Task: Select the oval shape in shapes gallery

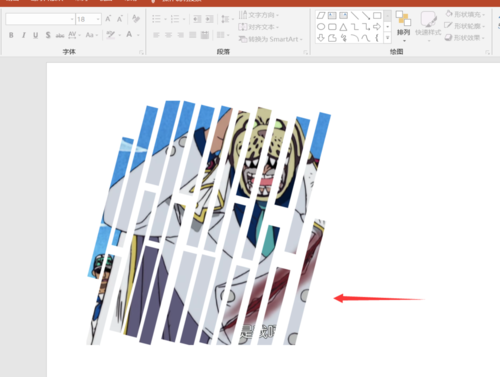Action: pyautogui.click(x=321, y=27)
